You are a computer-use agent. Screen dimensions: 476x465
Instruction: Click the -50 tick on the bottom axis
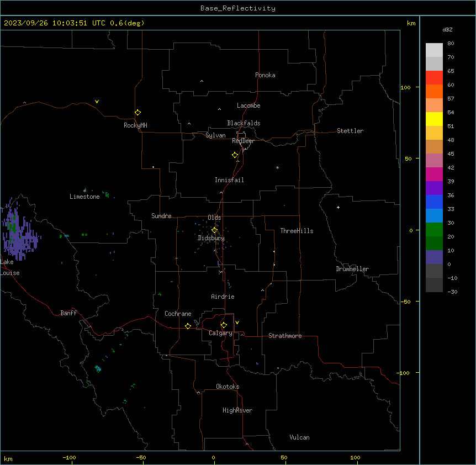141,457
